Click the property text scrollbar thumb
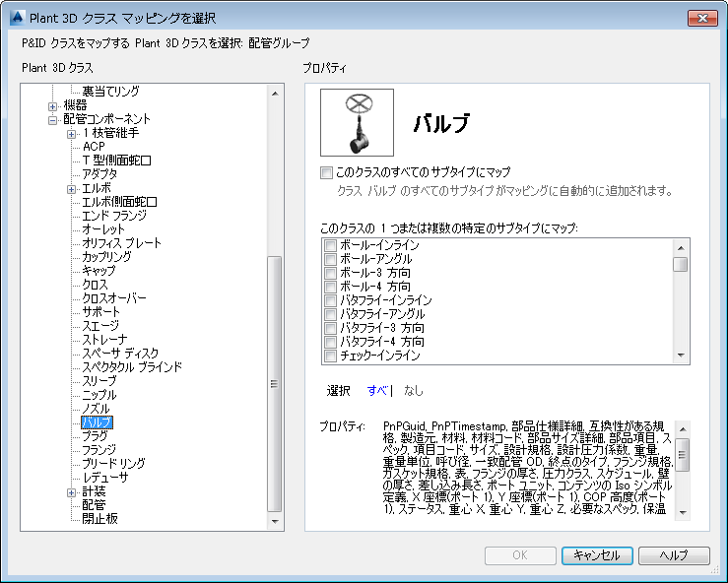 pos(683,454)
